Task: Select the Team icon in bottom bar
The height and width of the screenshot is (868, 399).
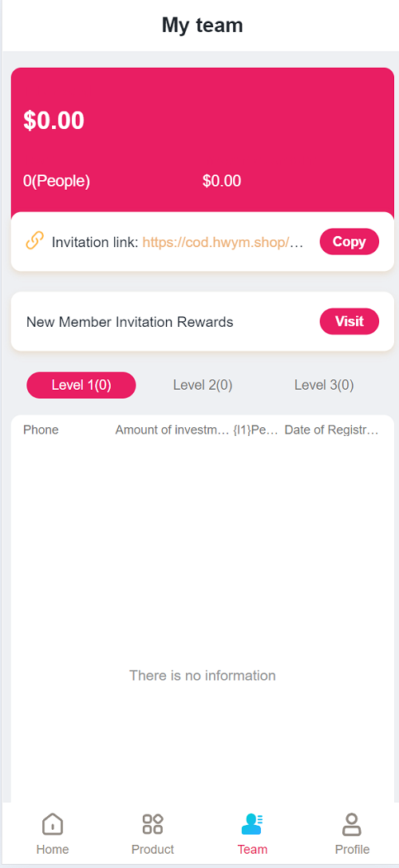Action: 252,823
